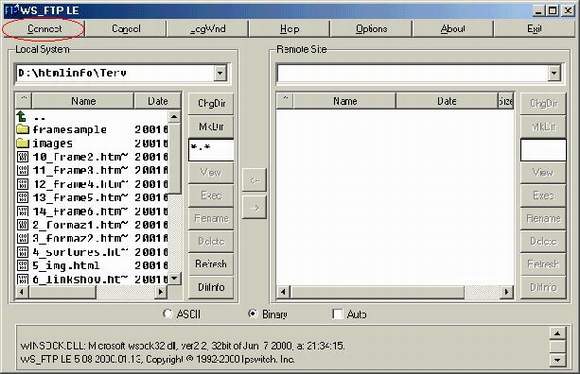The height and width of the screenshot is (374, 580).
Task: Click log pane scroll up arrow
Action: pos(557,333)
